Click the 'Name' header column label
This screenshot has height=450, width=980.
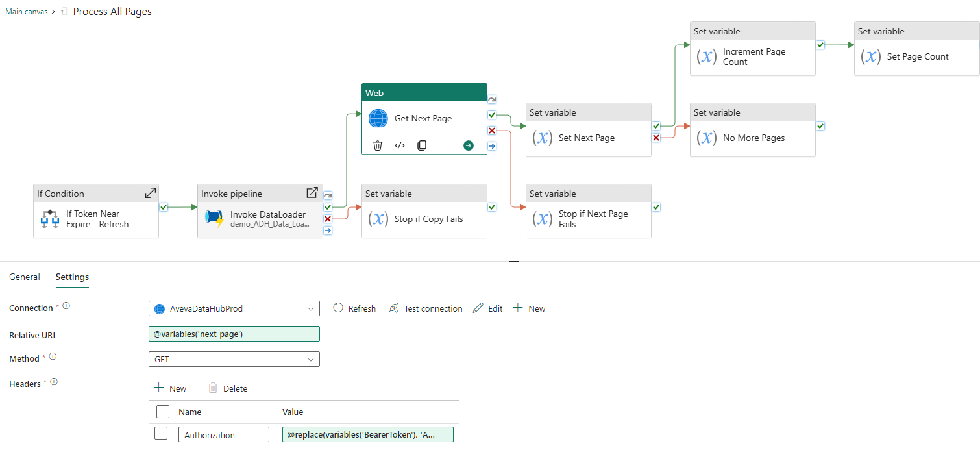pos(190,412)
